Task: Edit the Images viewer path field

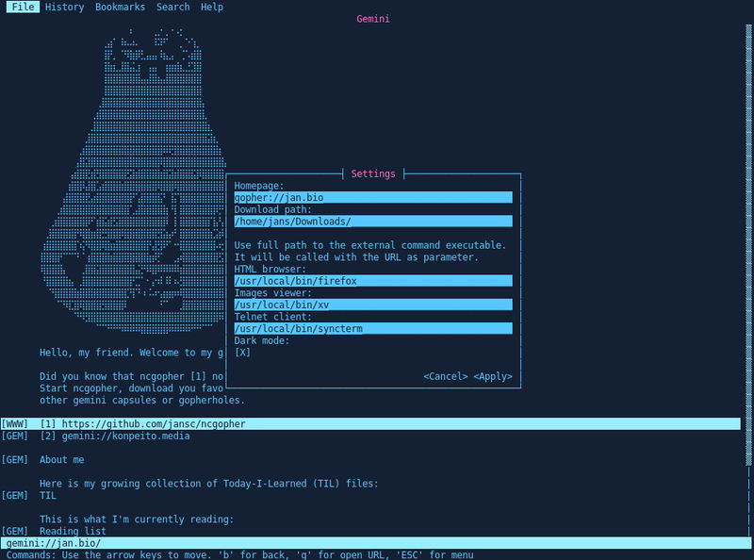Action: click(373, 305)
